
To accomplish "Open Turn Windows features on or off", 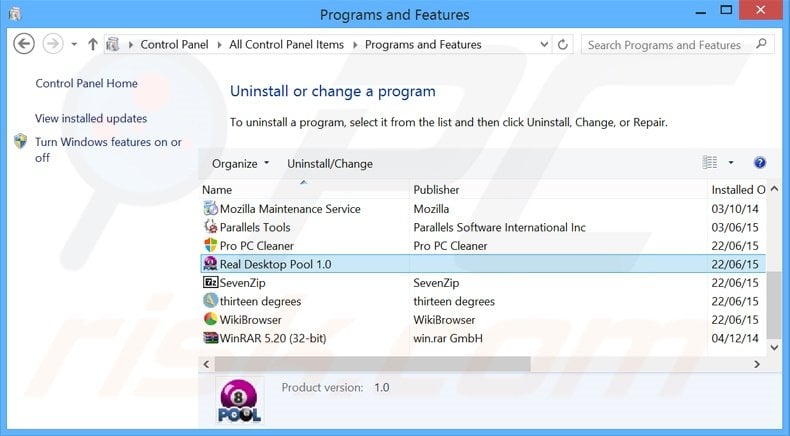I will point(108,150).
